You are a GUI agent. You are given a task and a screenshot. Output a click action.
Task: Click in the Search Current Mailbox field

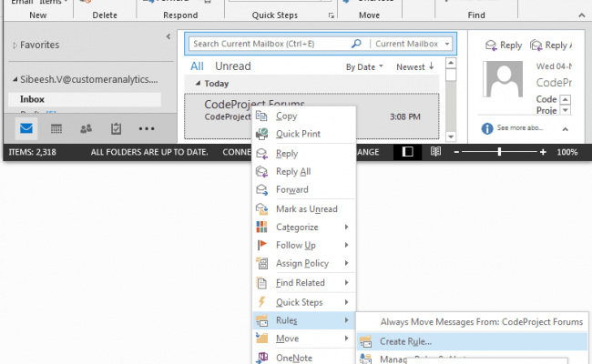[x=270, y=44]
